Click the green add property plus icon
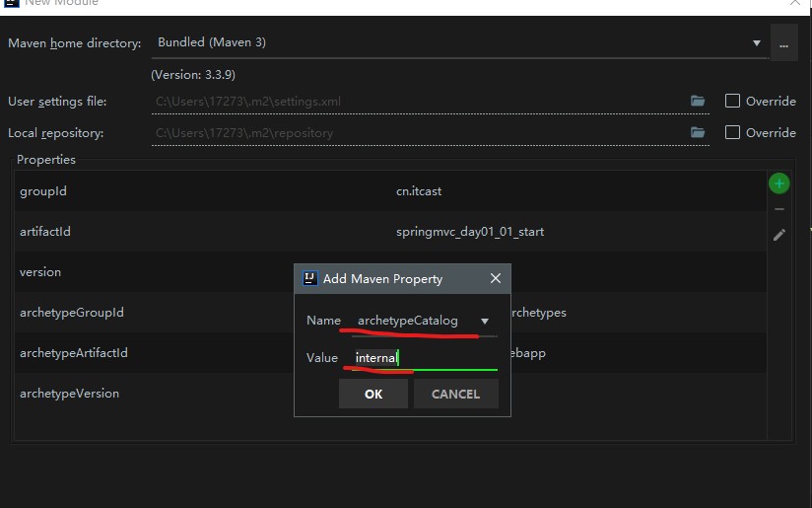 pyautogui.click(x=778, y=183)
